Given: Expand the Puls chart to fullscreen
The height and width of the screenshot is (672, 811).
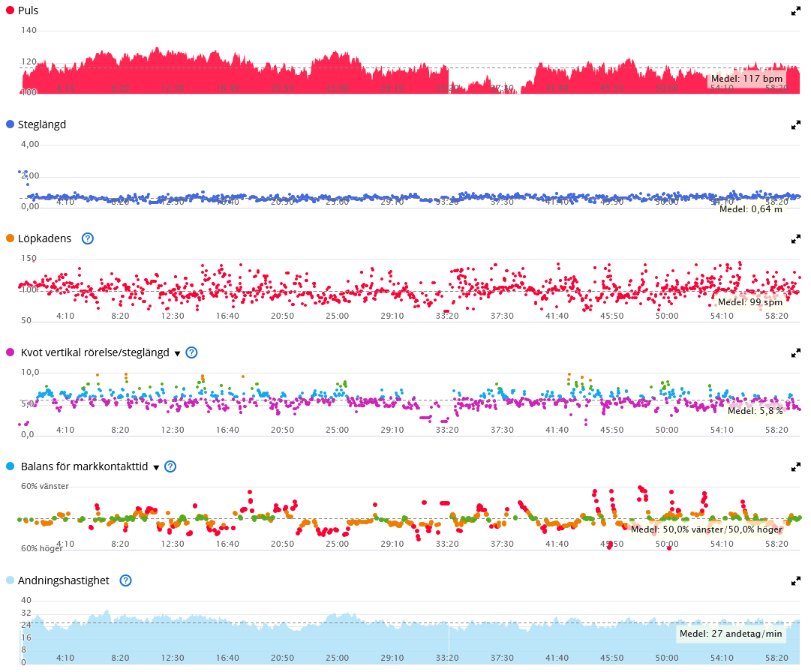Looking at the screenshot, I should (795, 10).
